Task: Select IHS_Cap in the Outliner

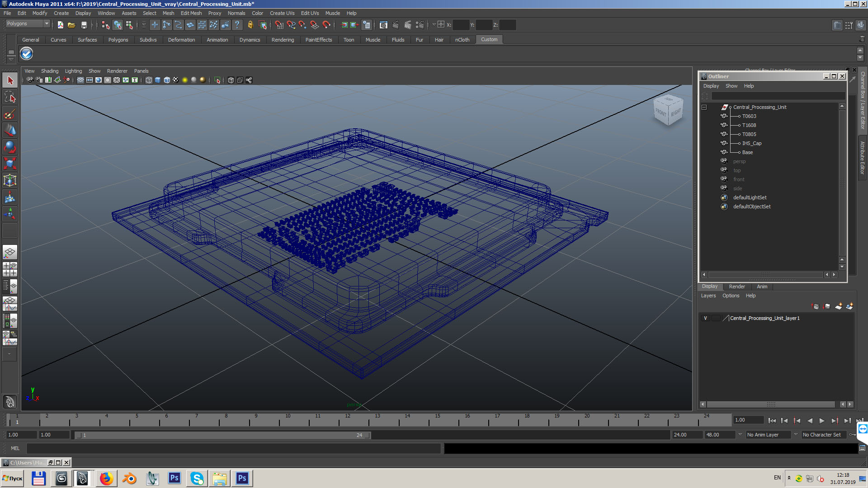Action: [751, 143]
